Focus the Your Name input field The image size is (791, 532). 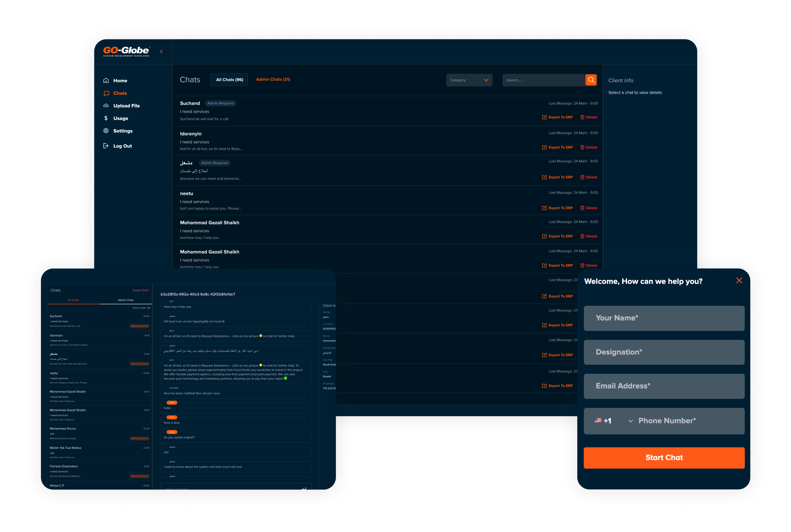click(664, 318)
